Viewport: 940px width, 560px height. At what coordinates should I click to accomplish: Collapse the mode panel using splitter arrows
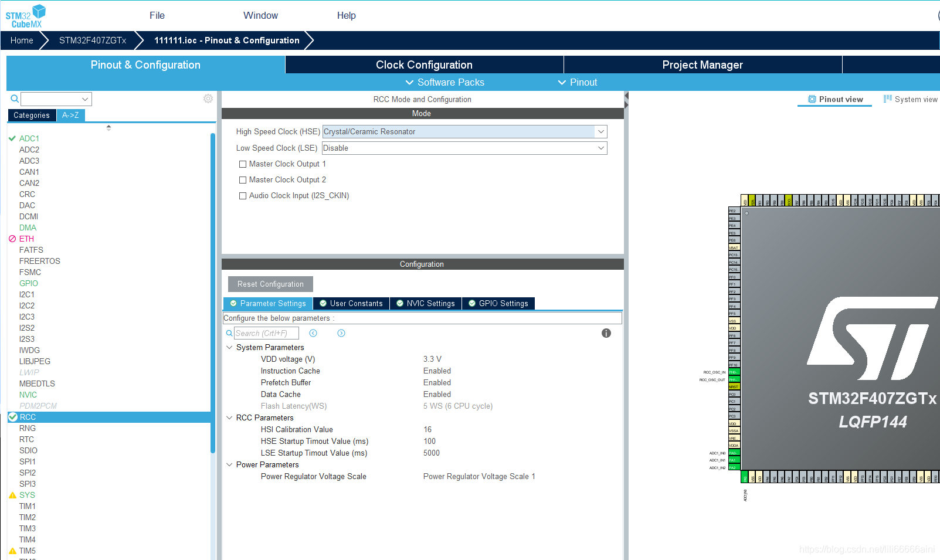626,100
